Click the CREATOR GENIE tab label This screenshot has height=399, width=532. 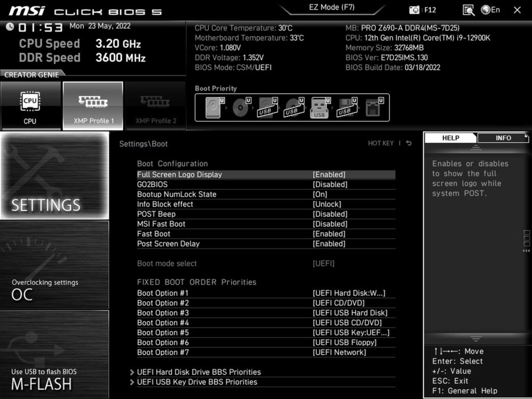click(32, 75)
